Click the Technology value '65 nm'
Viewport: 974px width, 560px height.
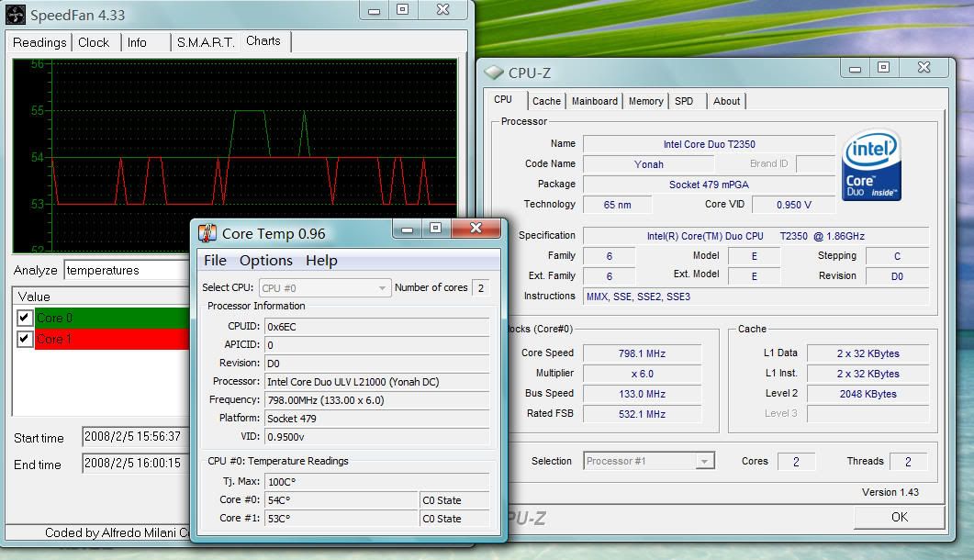pos(618,205)
